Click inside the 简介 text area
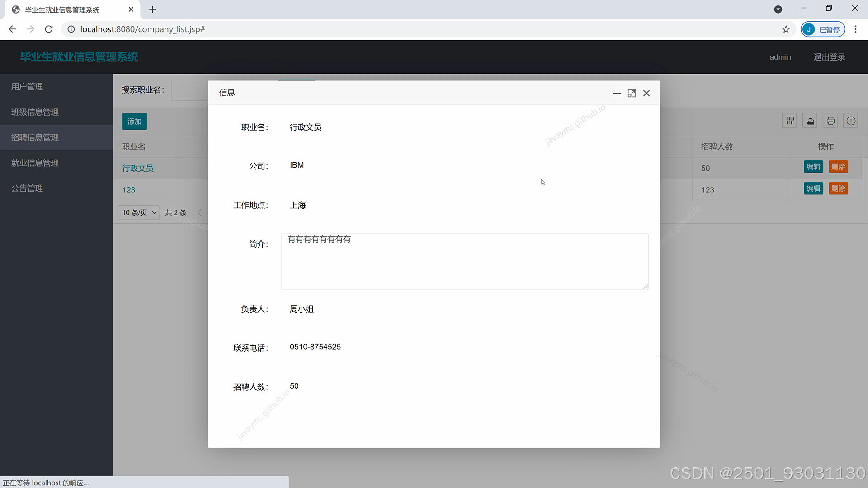The height and width of the screenshot is (488, 868). (465, 262)
